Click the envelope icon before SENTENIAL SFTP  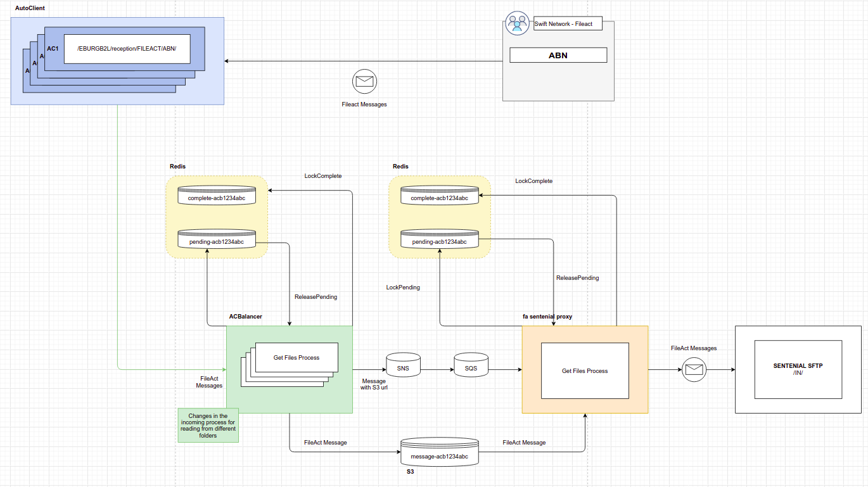click(694, 370)
